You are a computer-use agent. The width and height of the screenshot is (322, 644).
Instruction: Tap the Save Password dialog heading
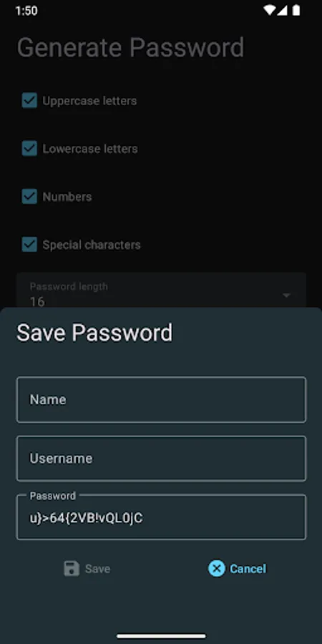94,333
